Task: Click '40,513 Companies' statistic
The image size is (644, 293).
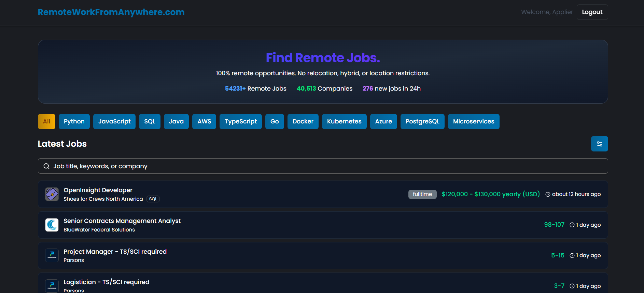Action: (324, 89)
